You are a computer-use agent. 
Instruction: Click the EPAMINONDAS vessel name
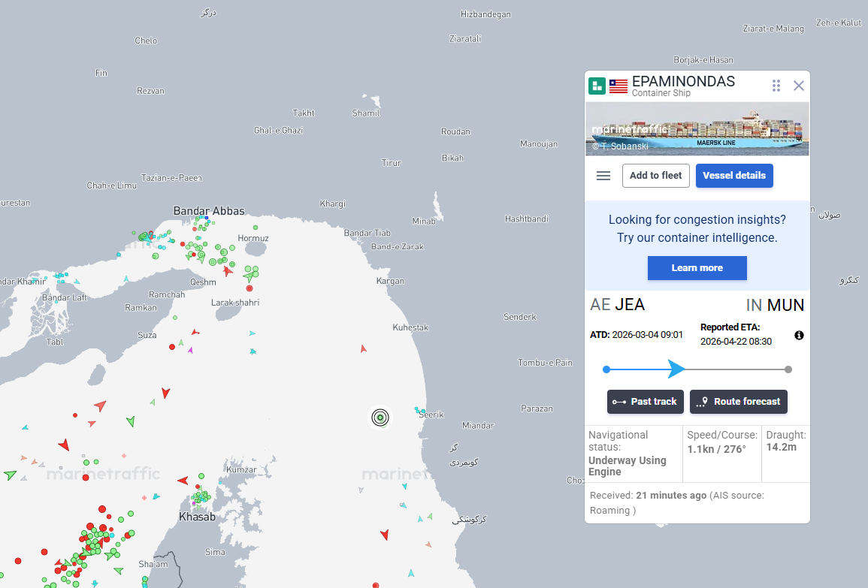(x=683, y=81)
